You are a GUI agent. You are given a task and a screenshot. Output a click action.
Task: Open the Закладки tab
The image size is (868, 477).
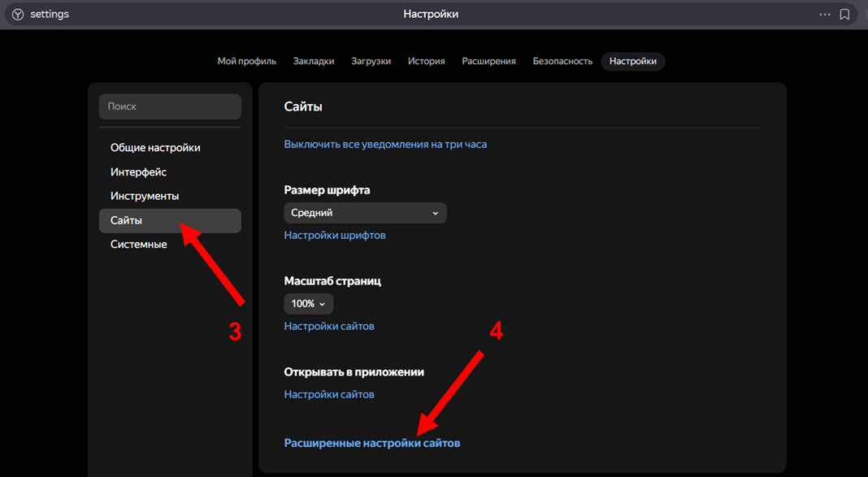(314, 62)
